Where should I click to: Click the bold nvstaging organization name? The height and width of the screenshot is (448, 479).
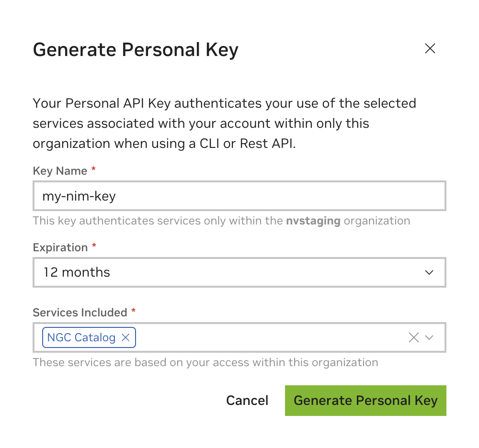[313, 221]
